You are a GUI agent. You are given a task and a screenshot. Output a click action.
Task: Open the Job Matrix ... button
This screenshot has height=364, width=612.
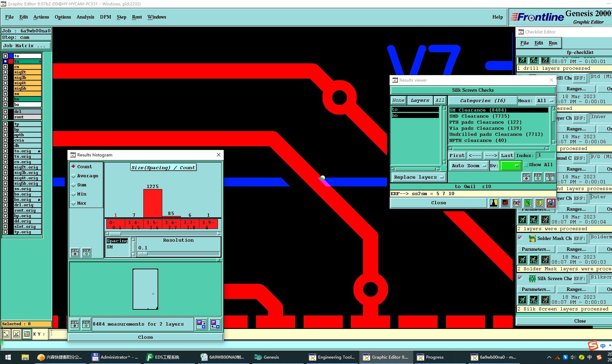(x=26, y=45)
